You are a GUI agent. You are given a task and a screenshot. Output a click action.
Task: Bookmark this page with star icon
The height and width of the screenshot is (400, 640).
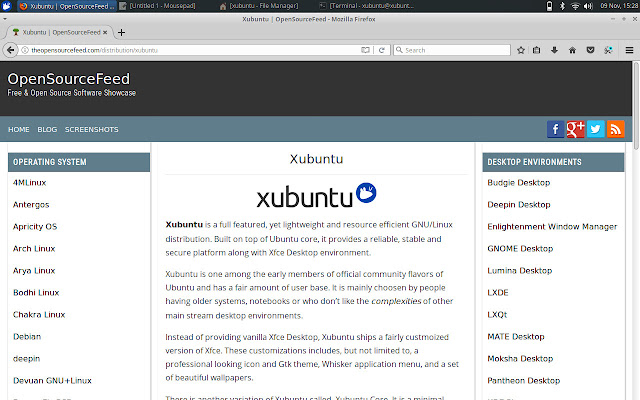pyautogui.click(x=521, y=50)
